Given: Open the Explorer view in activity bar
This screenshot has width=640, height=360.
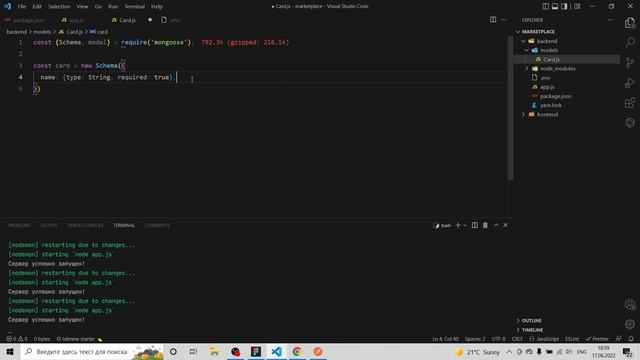Looking at the screenshot, I should (x=629, y=23).
